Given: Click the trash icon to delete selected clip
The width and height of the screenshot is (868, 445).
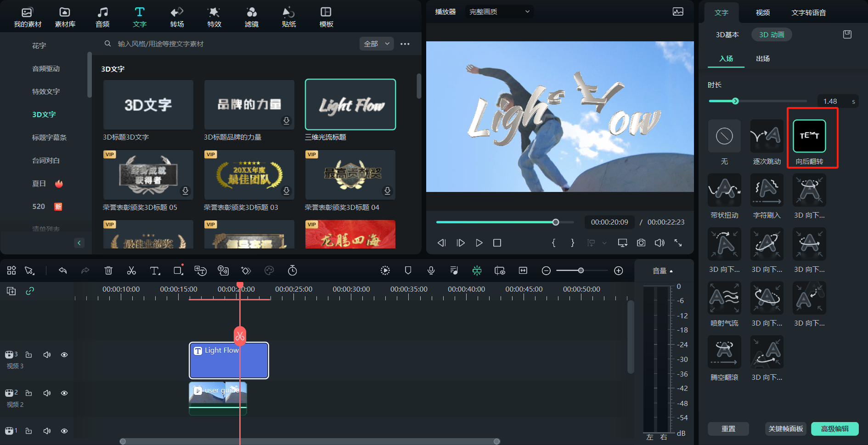Looking at the screenshot, I should point(108,270).
